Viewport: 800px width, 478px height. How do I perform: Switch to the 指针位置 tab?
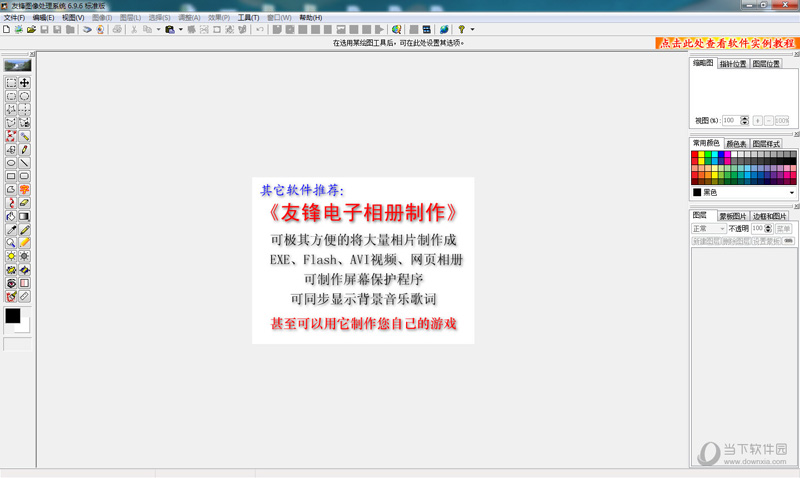click(733, 64)
